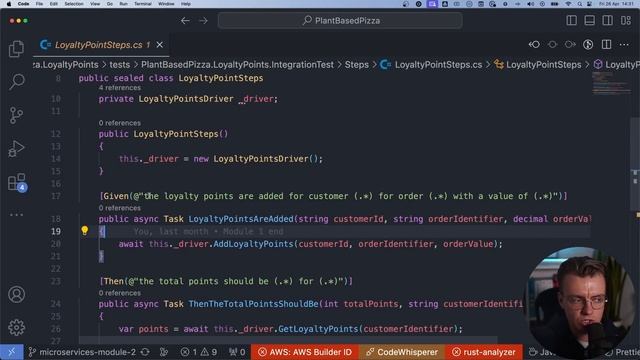Open the Window menu
The image size is (640, 360).
[166, 4]
